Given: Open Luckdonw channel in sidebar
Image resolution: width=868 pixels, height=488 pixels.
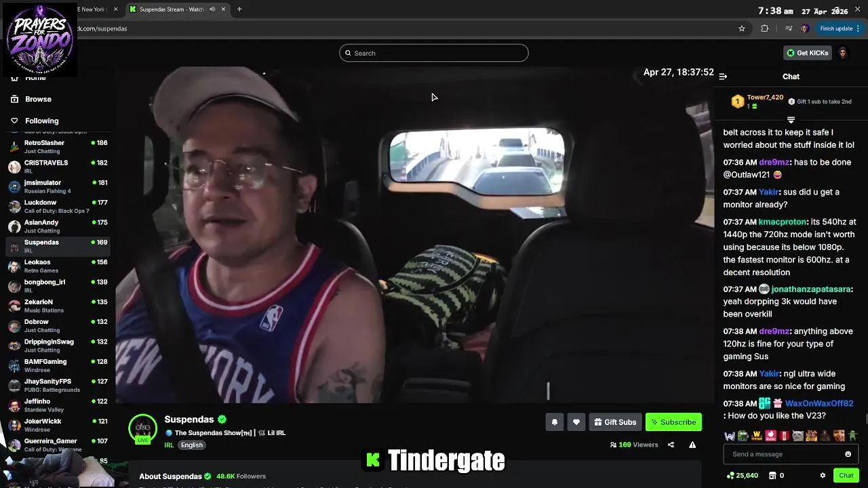Looking at the screenshot, I should pos(58,207).
